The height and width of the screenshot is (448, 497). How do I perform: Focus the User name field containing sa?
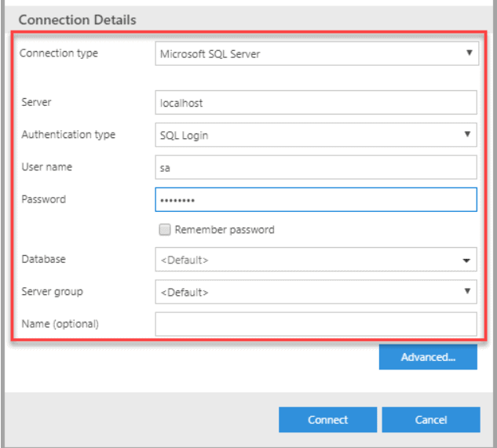click(316, 167)
